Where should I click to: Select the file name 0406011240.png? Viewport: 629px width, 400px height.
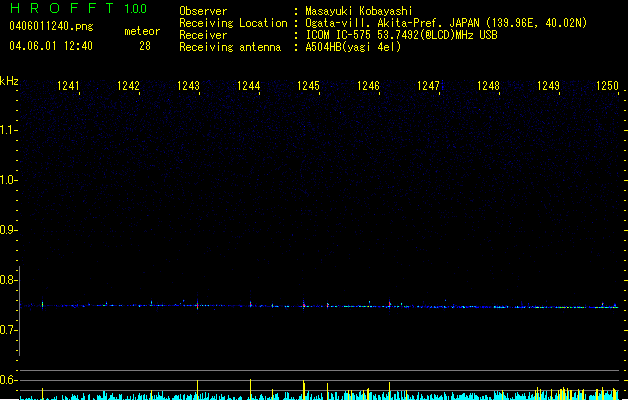point(51,26)
